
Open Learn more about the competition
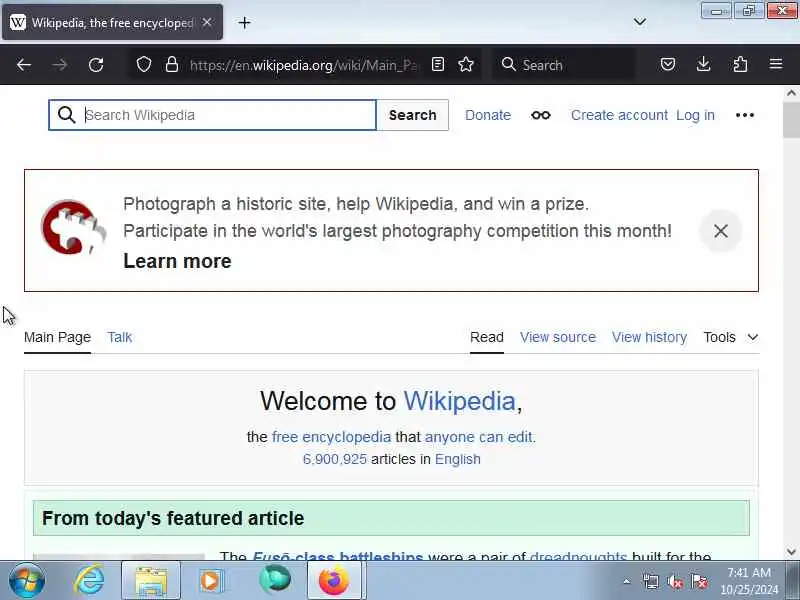(x=177, y=261)
